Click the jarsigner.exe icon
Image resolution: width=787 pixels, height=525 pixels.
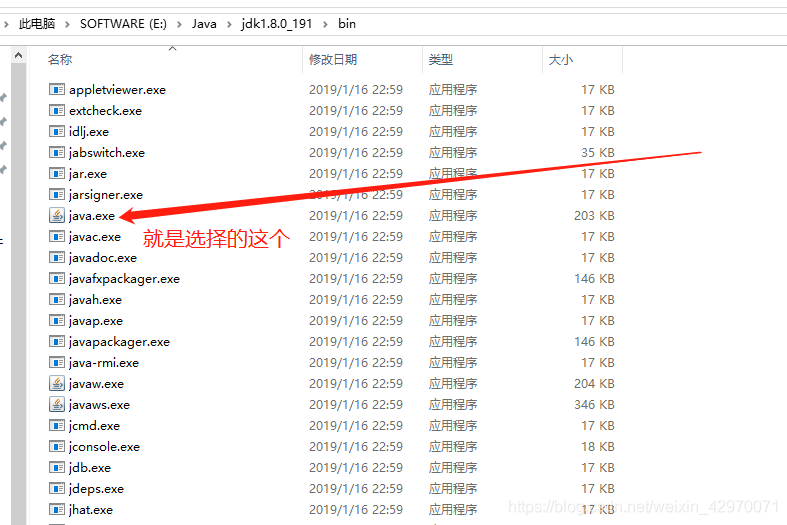(57, 194)
